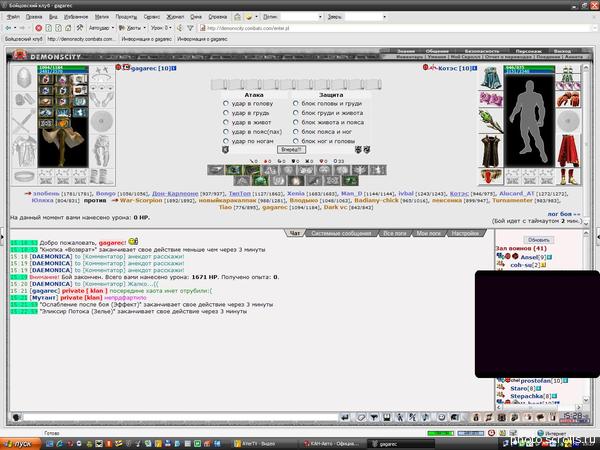This screenshot has height=450, width=600.
Task: Choose defense 'блок живота и пояса'
Action: pyautogui.click(x=295, y=122)
